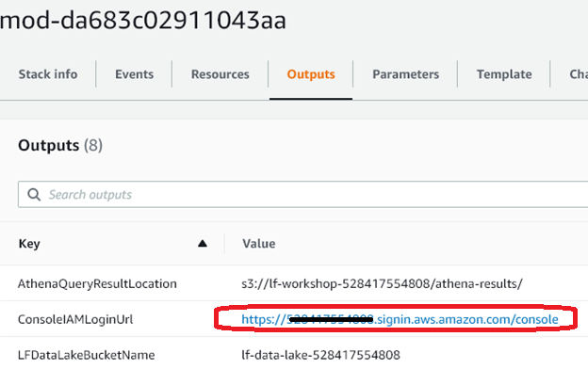Select the AthenaQueryResultLocation key

point(97,283)
